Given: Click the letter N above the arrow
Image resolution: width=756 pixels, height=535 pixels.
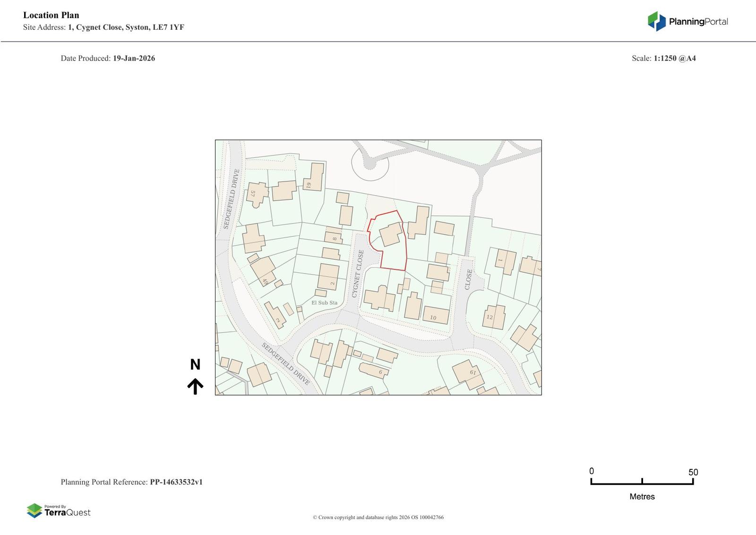Looking at the screenshot, I should 195,364.
